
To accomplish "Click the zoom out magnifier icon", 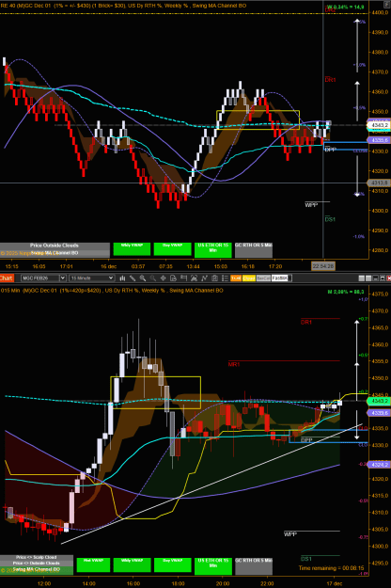I will point(153,278).
